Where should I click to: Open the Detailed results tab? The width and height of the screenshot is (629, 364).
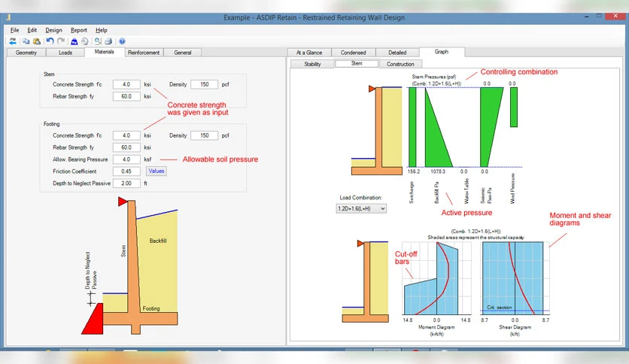pos(397,53)
